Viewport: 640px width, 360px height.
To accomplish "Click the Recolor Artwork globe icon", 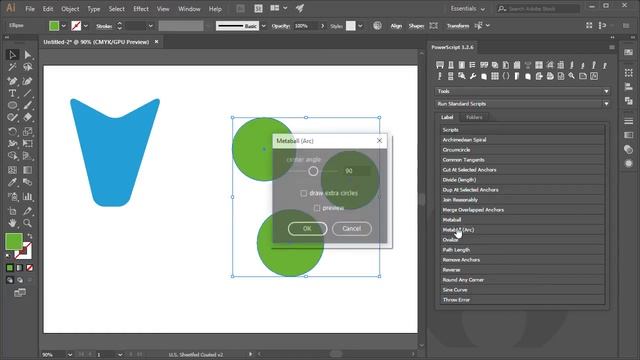I will [377, 25].
